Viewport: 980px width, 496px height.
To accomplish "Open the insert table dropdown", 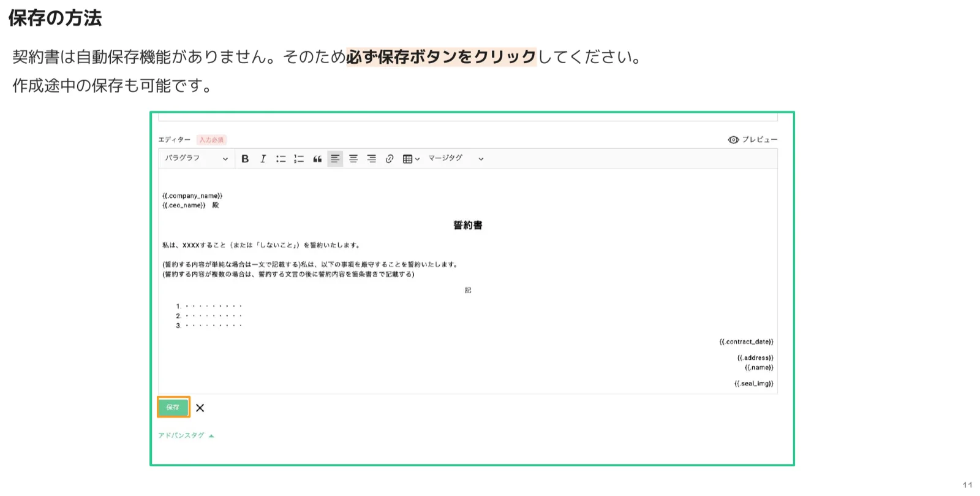I will click(x=411, y=159).
